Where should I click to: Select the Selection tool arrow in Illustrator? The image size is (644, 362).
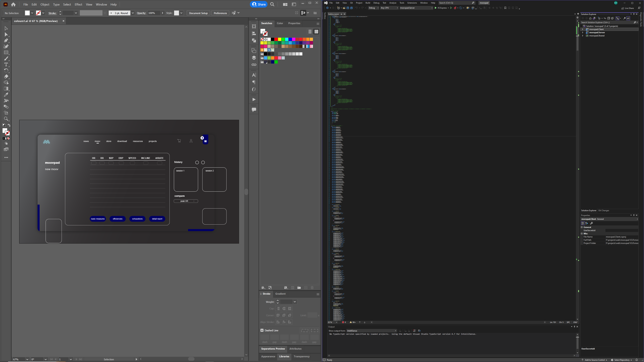click(6, 28)
